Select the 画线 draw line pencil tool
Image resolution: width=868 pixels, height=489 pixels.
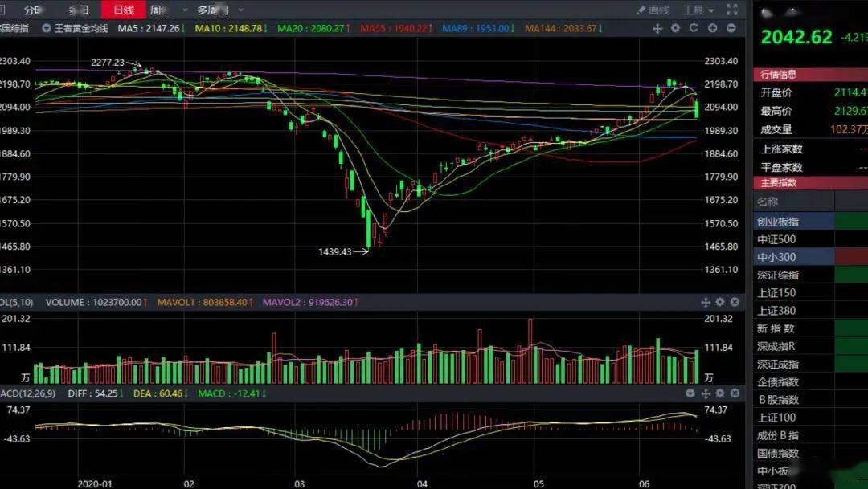tap(653, 10)
